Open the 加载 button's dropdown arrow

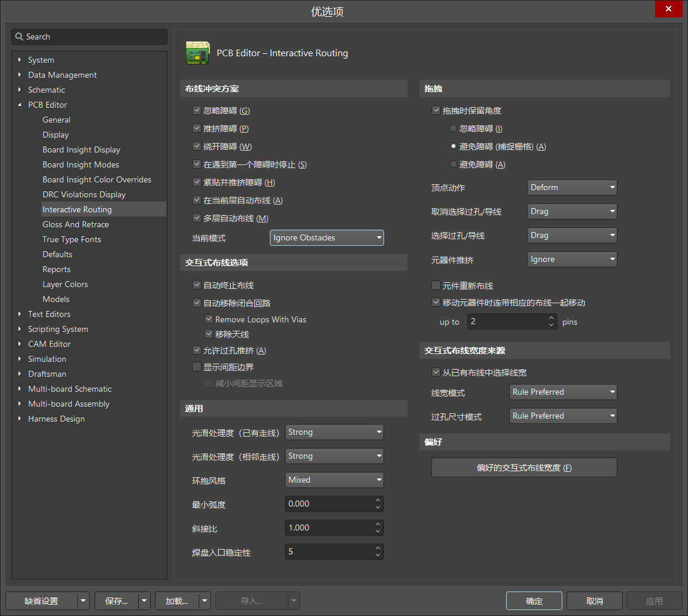pyautogui.click(x=205, y=601)
